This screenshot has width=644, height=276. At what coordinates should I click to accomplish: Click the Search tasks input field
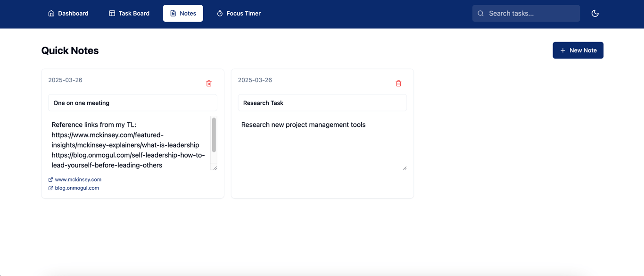pos(526,13)
